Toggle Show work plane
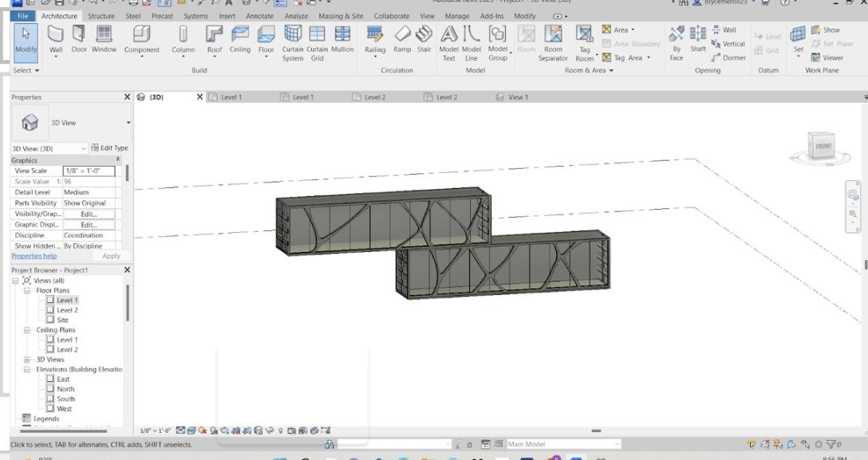This screenshot has width=868, height=460. [x=826, y=29]
